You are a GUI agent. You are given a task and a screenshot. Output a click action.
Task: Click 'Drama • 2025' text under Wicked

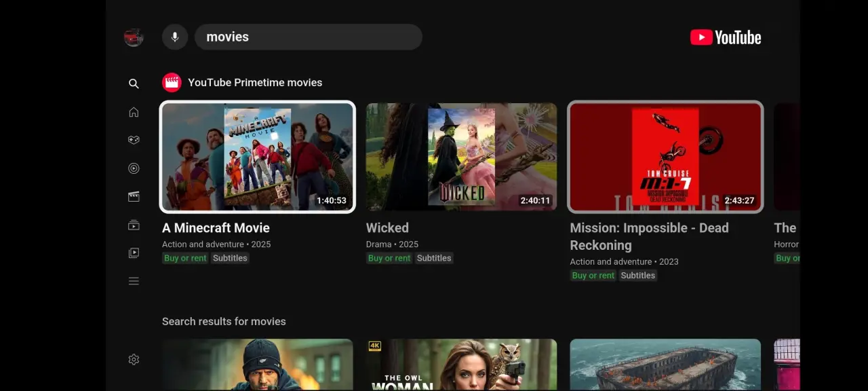tap(392, 244)
